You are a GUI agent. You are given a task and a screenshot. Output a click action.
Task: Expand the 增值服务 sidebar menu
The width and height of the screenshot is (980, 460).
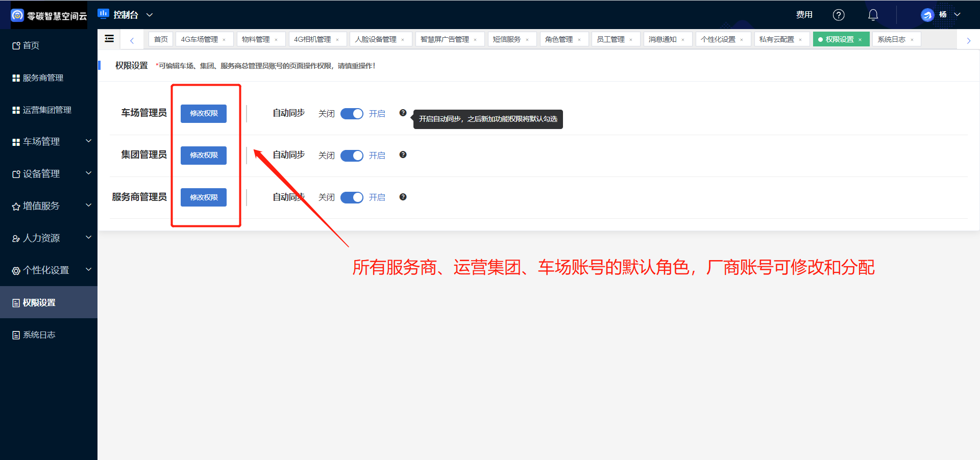(48, 206)
